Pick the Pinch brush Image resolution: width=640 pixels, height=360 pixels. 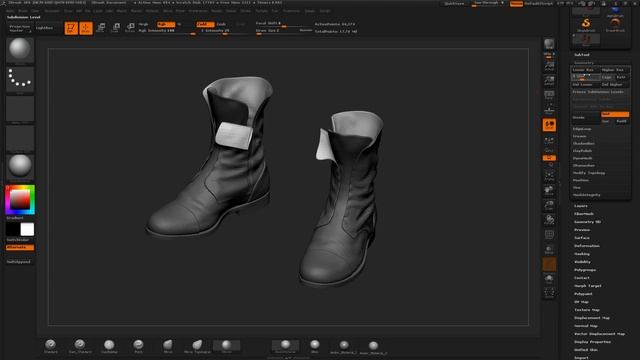click(x=138, y=346)
